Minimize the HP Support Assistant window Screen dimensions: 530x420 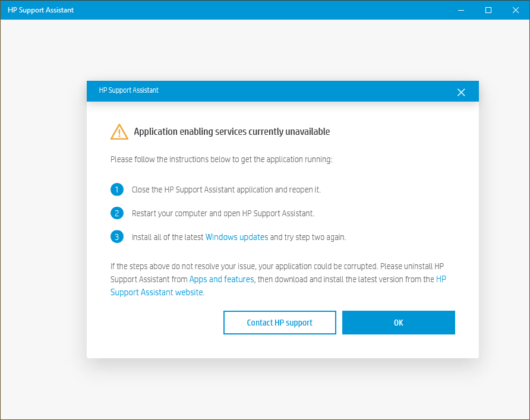pyautogui.click(x=460, y=10)
